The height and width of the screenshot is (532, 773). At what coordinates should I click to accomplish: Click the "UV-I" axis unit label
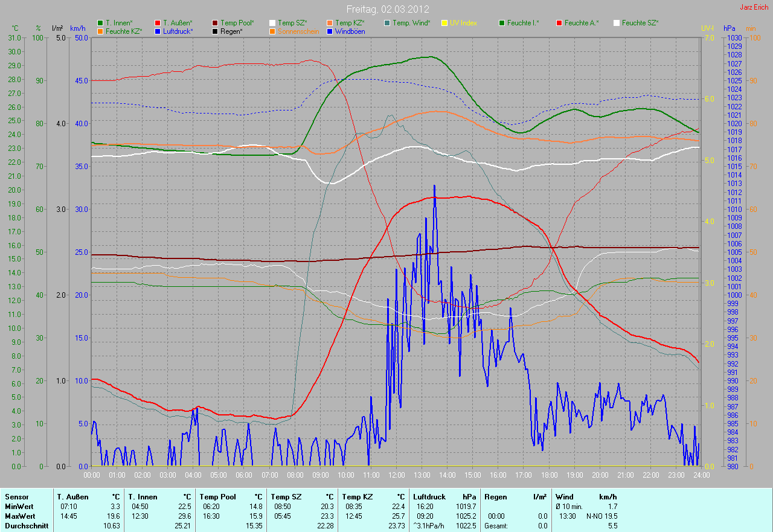coord(707,28)
